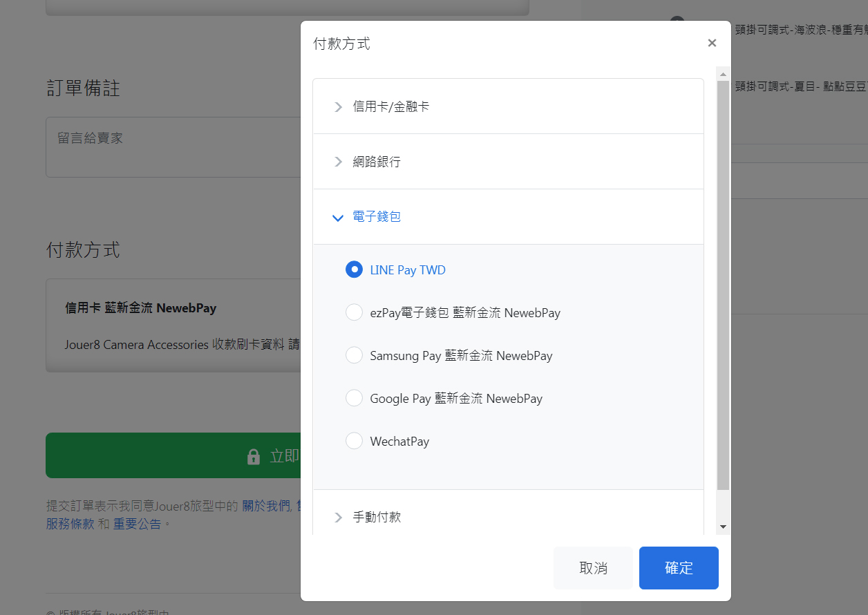Click the 網路銀行 chevron icon
The height and width of the screenshot is (615, 868).
click(x=338, y=162)
